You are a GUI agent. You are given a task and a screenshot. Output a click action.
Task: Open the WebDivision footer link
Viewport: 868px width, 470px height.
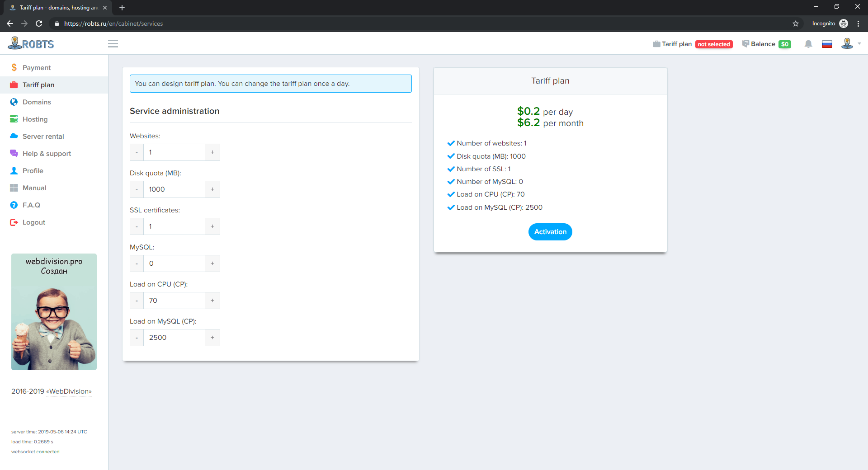click(x=70, y=391)
